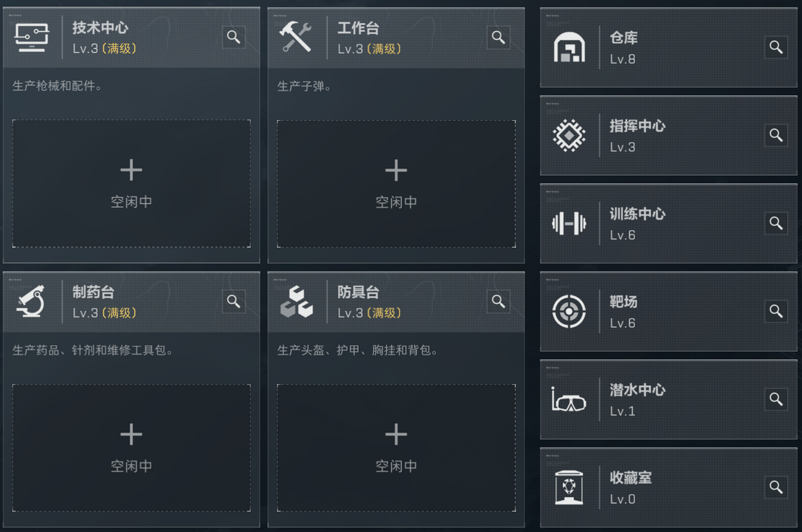Select the 制药台 microscope icon

point(31,302)
